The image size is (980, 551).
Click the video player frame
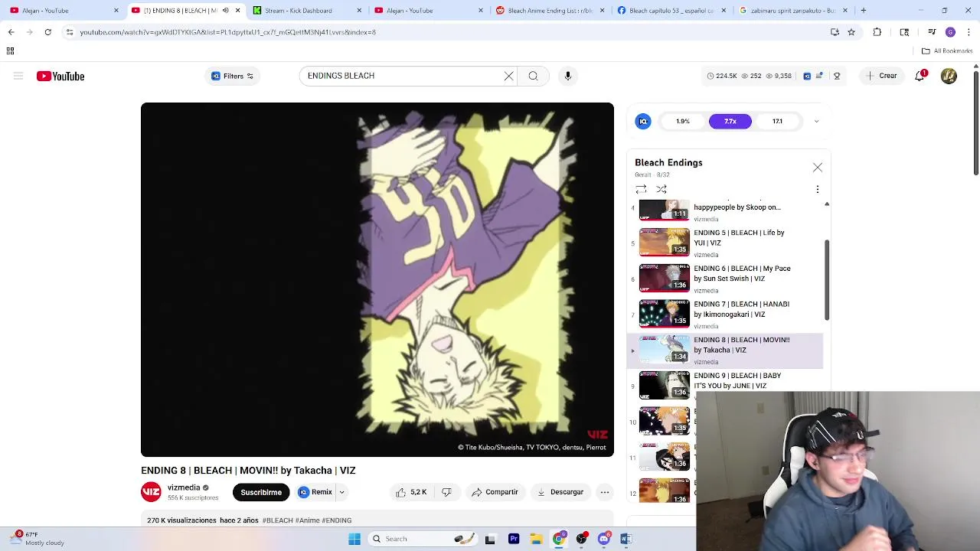[377, 279]
